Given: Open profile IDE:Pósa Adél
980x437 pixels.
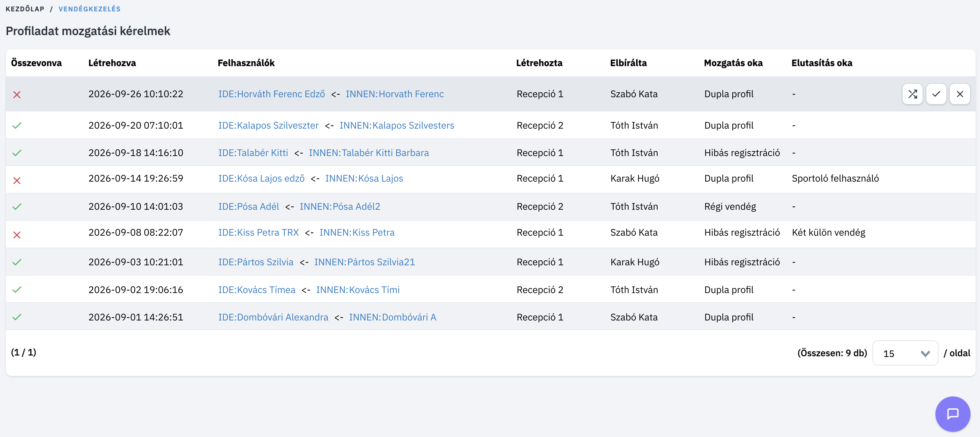Looking at the screenshot, I should pyautogui.click(x=248, y=206).
